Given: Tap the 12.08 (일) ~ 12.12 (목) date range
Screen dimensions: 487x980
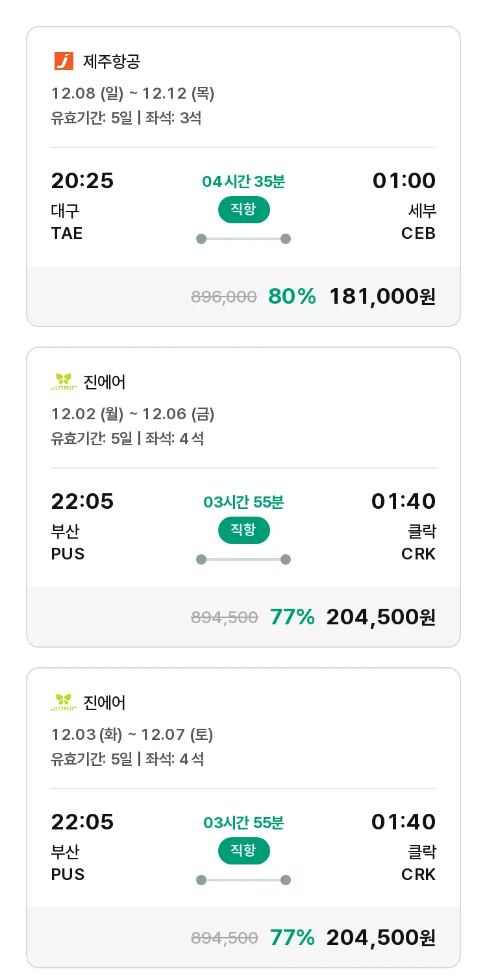Looking at the screenshot, I should pos(133,93).
